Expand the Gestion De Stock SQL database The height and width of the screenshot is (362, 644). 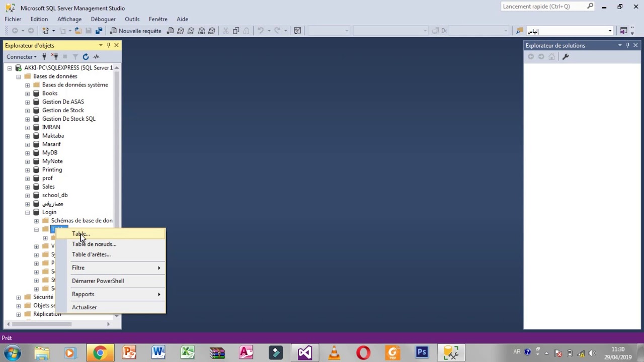(28, 119)
